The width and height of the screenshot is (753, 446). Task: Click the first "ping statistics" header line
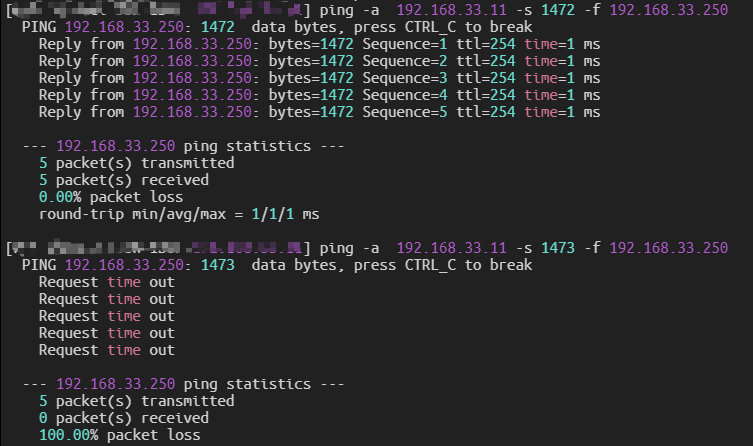pos(183,146)
